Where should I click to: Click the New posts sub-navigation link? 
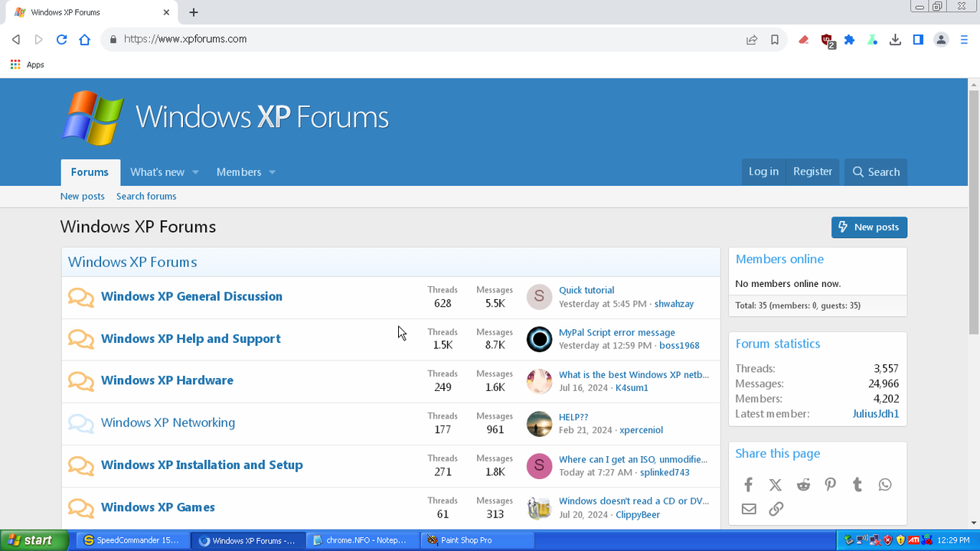83,197
